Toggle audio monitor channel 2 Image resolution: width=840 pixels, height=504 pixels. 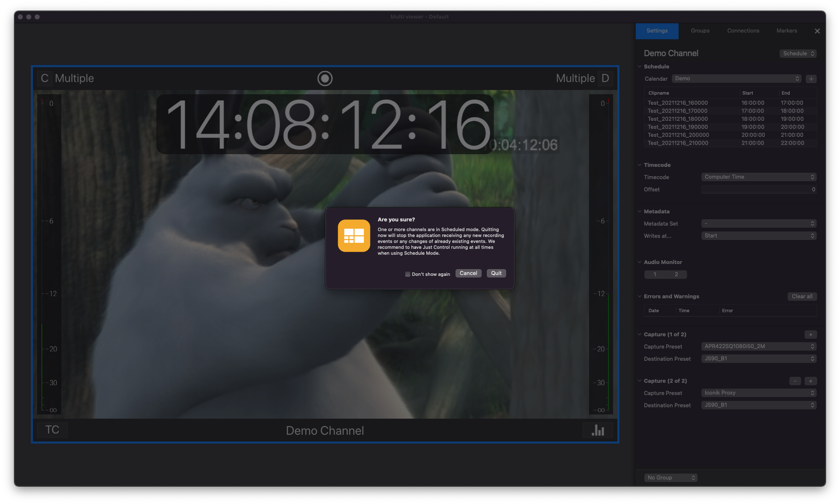point(676,275)
